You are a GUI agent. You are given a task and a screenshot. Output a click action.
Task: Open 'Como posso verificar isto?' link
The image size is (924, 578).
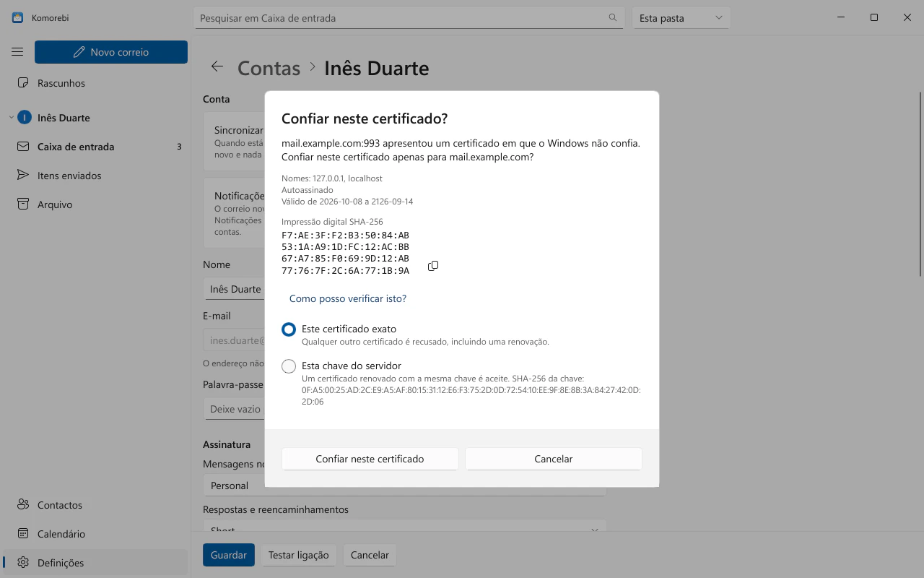[348, 298]
